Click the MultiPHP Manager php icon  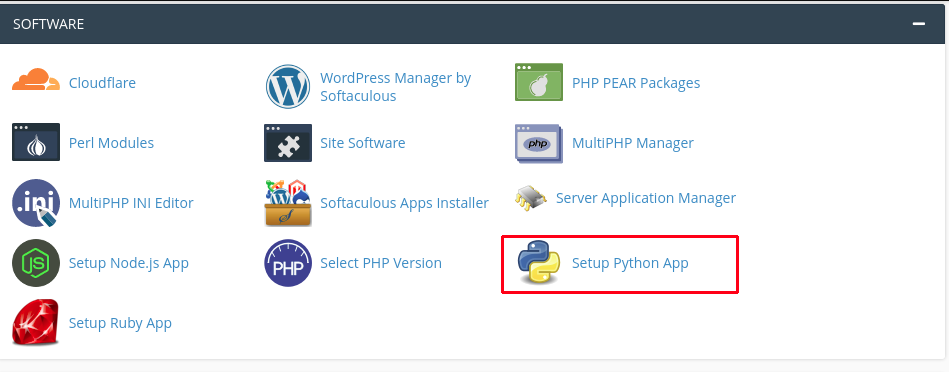(x=539, y=143)
